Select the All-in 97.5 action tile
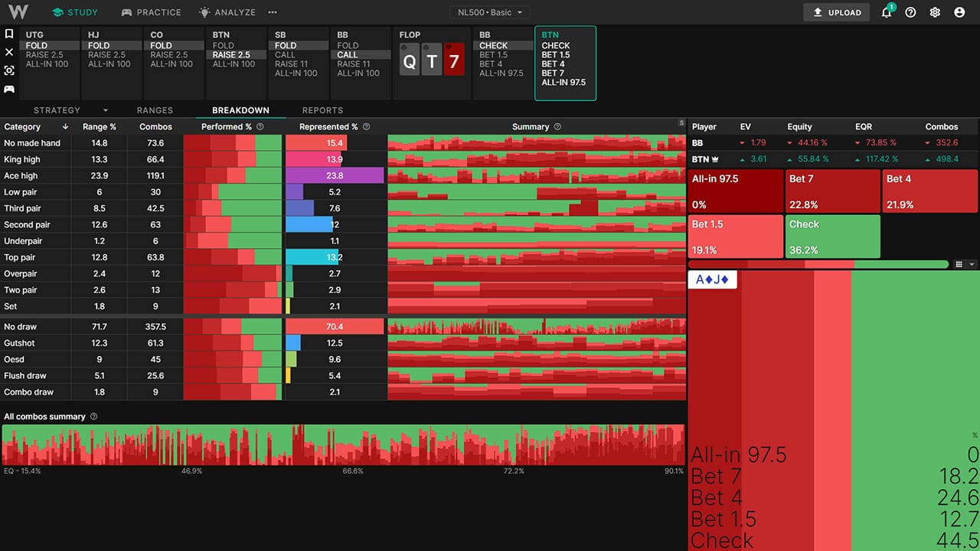The height and width of the screenshot is (551, 980). (736, 191)
